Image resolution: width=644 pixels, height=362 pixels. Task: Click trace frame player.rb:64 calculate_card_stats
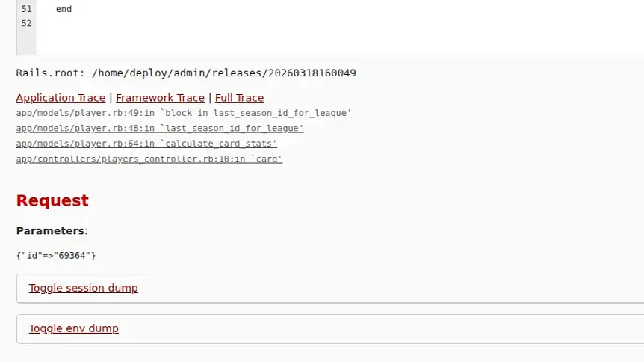(146, 144)
